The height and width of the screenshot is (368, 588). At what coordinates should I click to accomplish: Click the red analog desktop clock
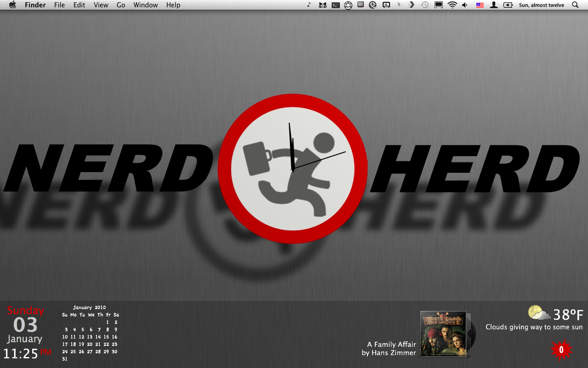293,168
